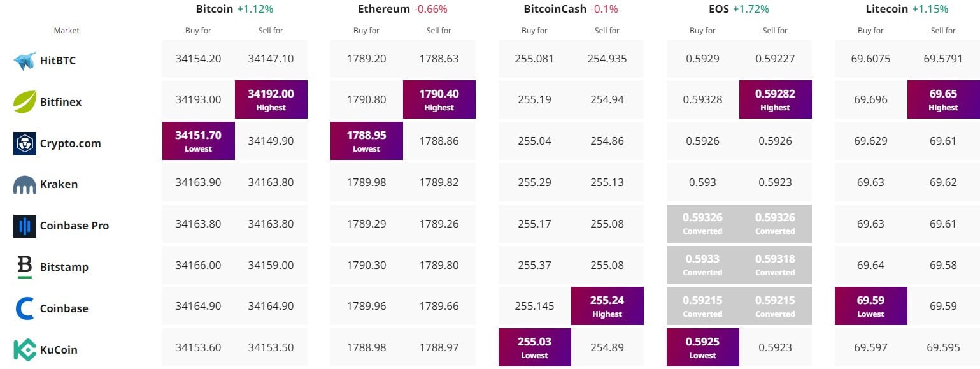
Task: Open the Crypto.com exchange icon
Action: (24, 143)
